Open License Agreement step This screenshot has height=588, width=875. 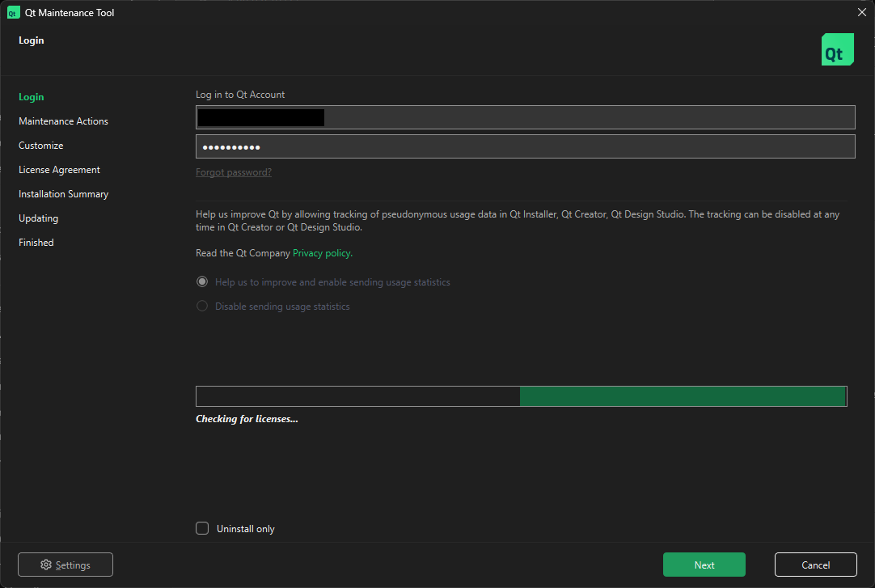59,170
